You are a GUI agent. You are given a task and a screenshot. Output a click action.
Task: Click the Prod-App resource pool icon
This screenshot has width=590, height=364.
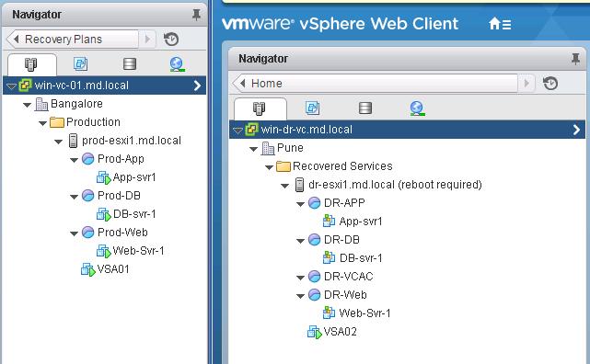point(88,158)
